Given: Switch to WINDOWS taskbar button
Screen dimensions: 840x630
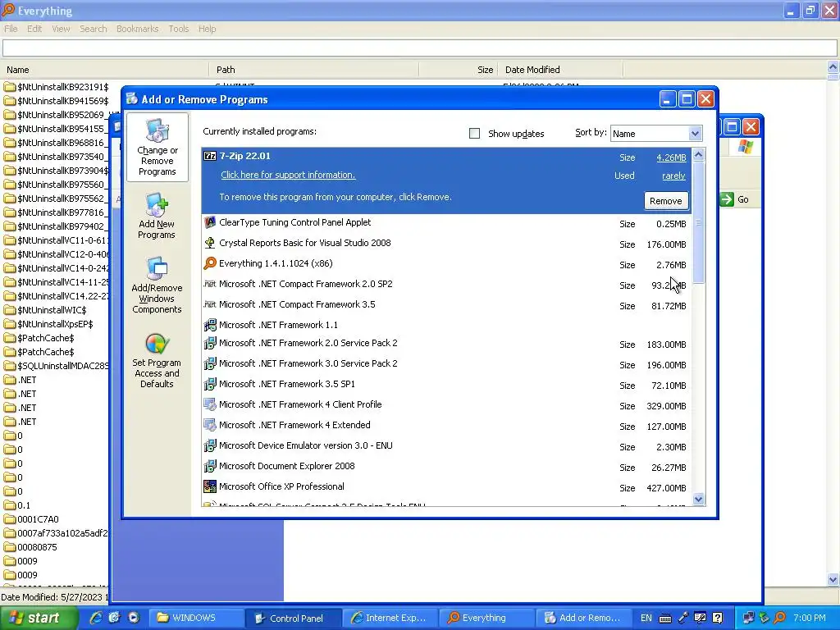Looking at the screenshot, I should (195, 618).
